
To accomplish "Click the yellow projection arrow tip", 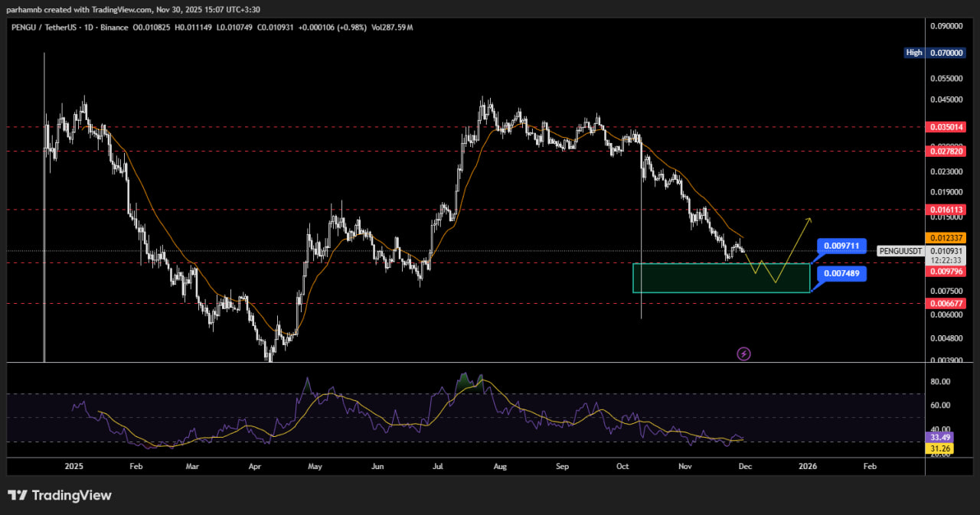I will [808, 220].
